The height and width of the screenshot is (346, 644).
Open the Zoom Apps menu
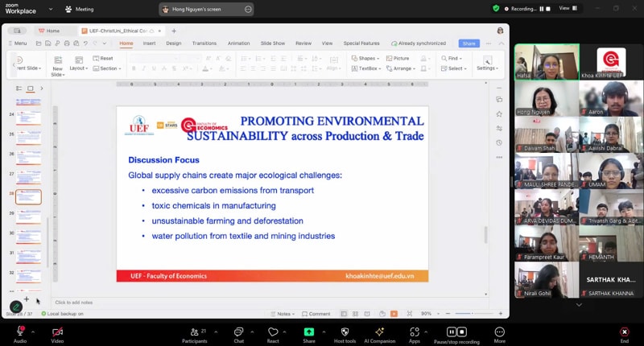(x=415, y=332)
